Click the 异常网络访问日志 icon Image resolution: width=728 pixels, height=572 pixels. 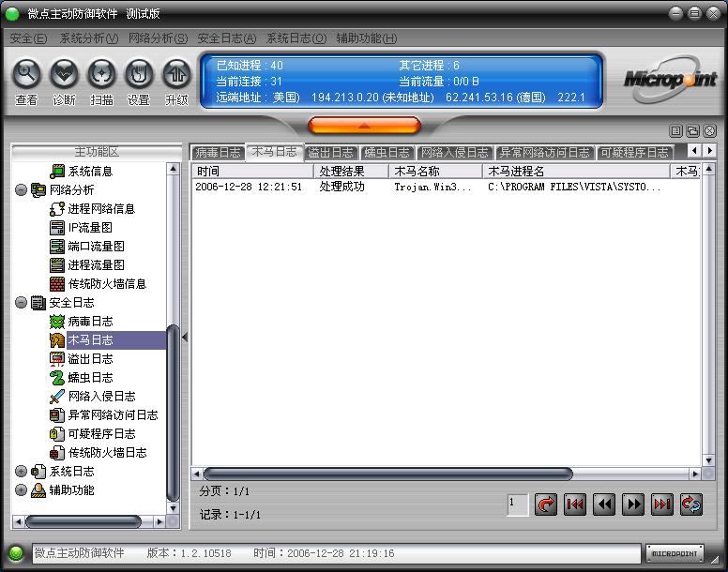tap(57, 414)
